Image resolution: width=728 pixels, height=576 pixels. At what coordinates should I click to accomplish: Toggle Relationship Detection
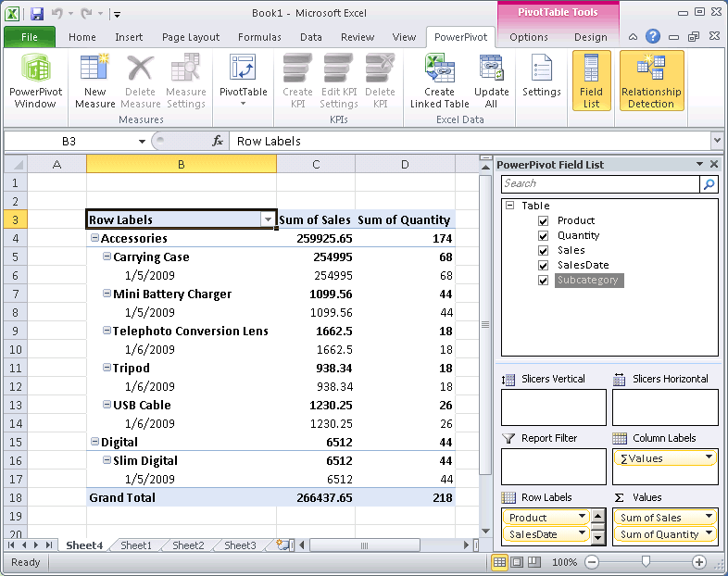[x=651, y=81]
